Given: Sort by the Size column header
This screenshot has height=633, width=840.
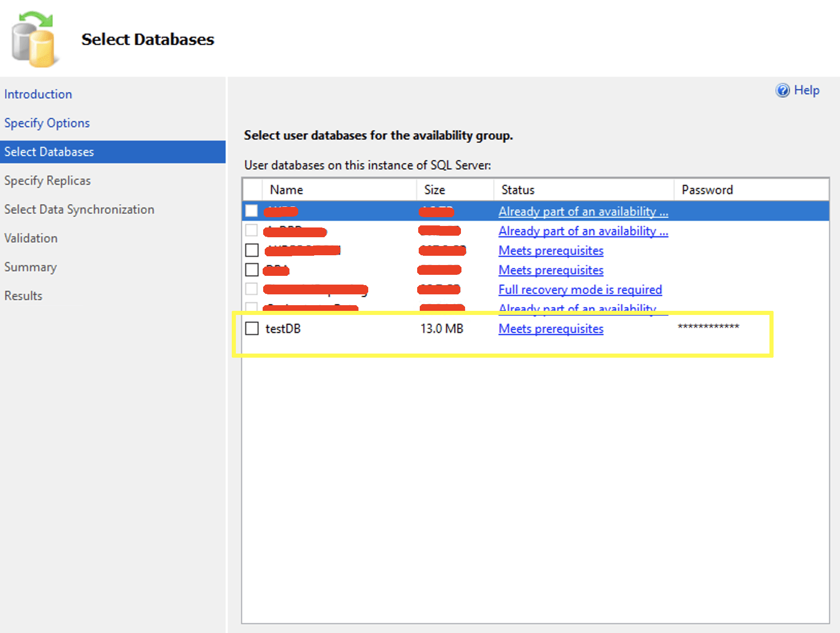Looking at the screenshot, I should (434, 190).
